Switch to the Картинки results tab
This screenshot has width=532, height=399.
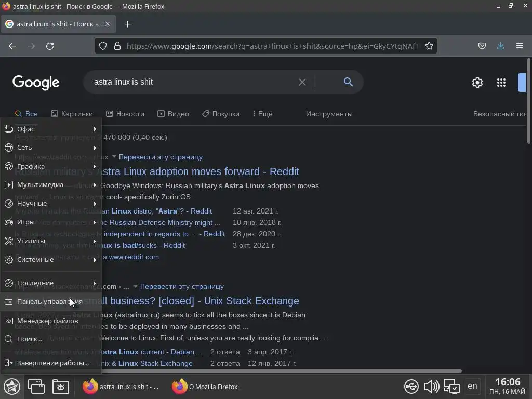(72, 114)
